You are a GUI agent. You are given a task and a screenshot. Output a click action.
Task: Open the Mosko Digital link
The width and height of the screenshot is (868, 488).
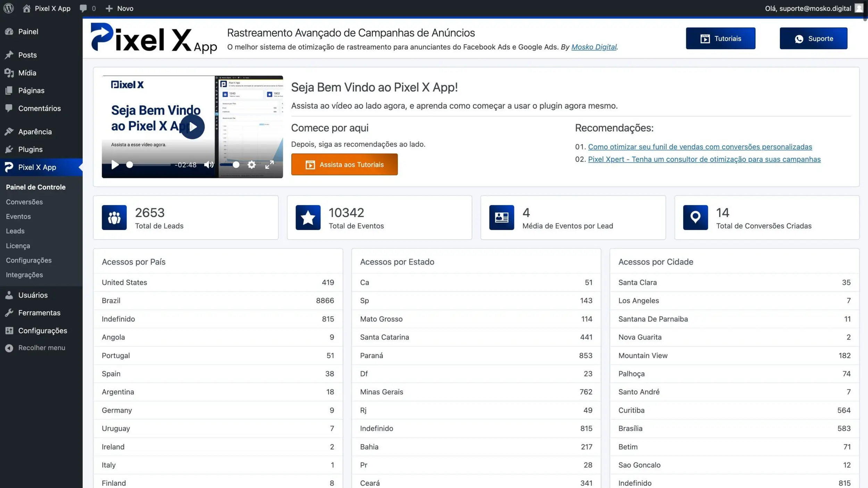point(593,47)
